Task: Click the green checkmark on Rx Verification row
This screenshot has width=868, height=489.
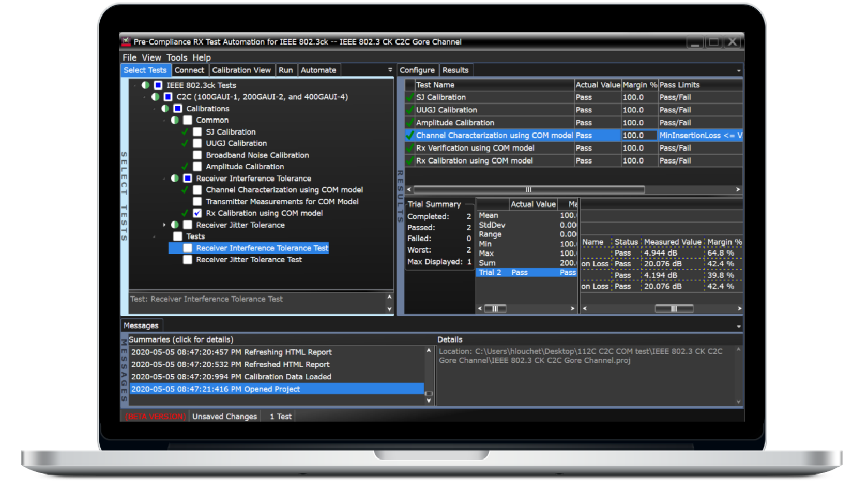Action: 409,147
